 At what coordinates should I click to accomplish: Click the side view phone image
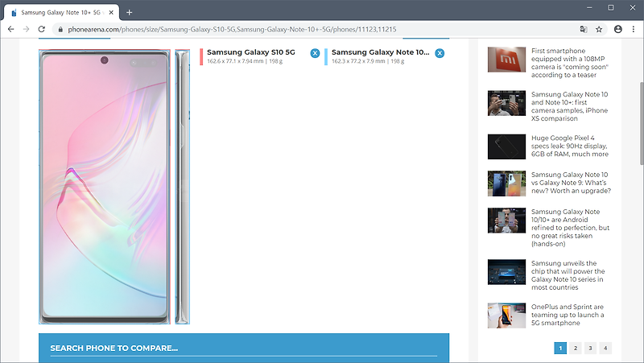[183, 187]
